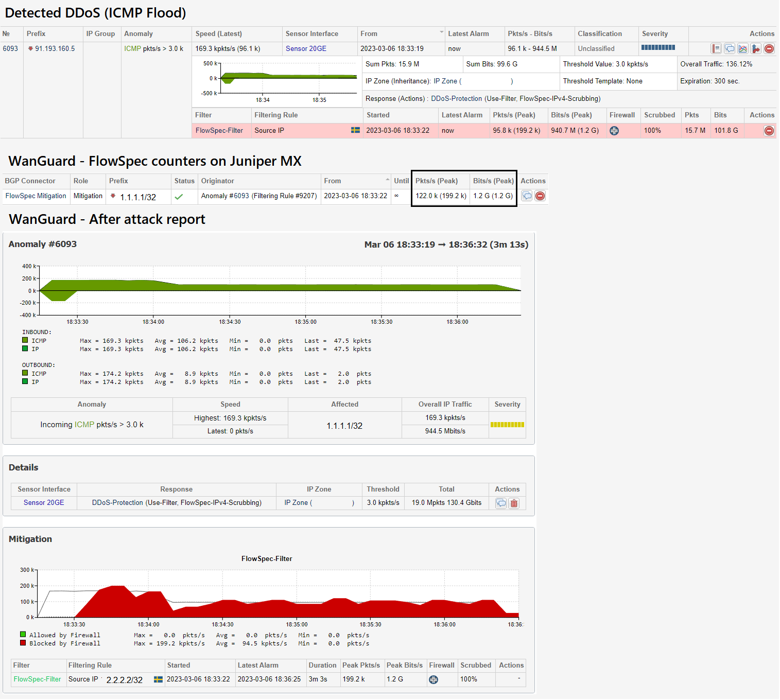Open the traffic graphs icon for the detected anomaly
The image size is (780, 700).
point(743,48)
